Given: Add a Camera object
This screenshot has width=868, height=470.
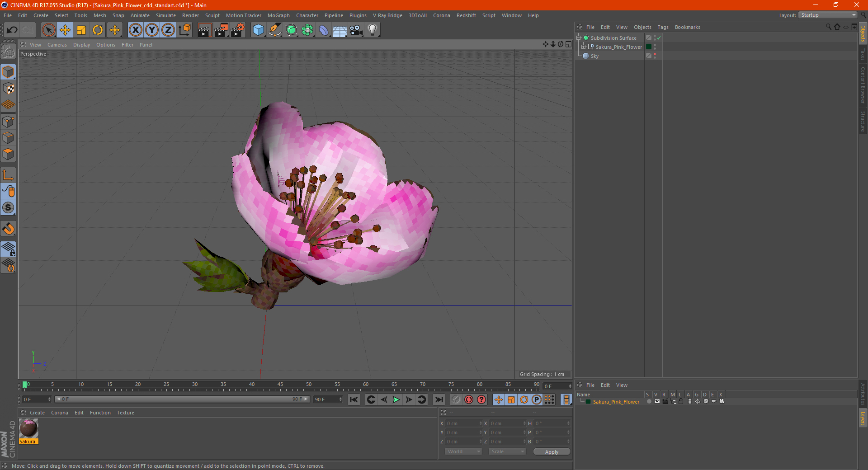Looking at the screenshot, I should click(x=356, y=30).
